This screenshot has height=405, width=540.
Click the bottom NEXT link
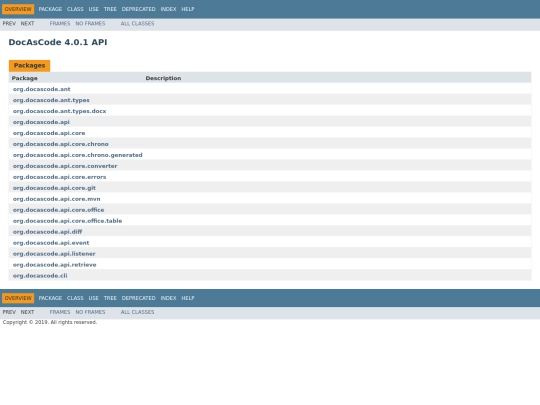click(x=28, y=312)
